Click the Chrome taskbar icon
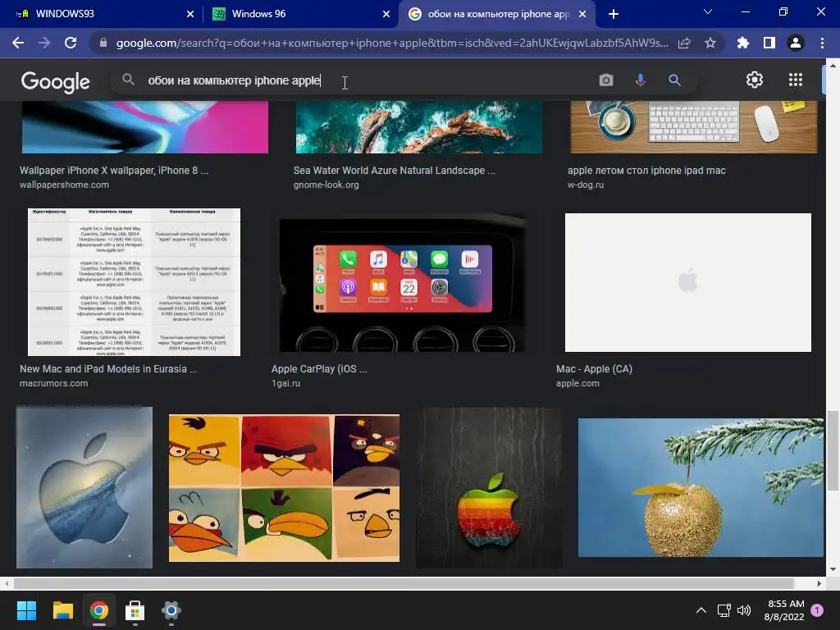Image resolution: width=840 pixels, height=630 pixels. pyautogui.click(x=98, y=610)
